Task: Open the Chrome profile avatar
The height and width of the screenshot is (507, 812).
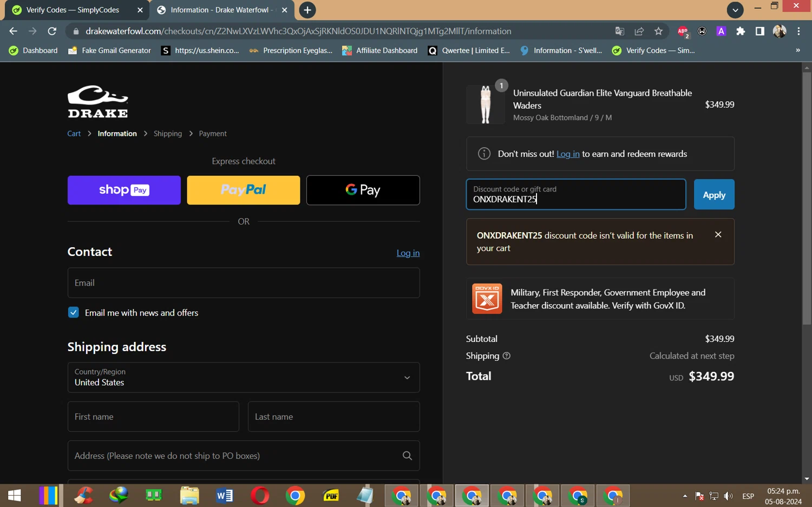Action: 780,31
